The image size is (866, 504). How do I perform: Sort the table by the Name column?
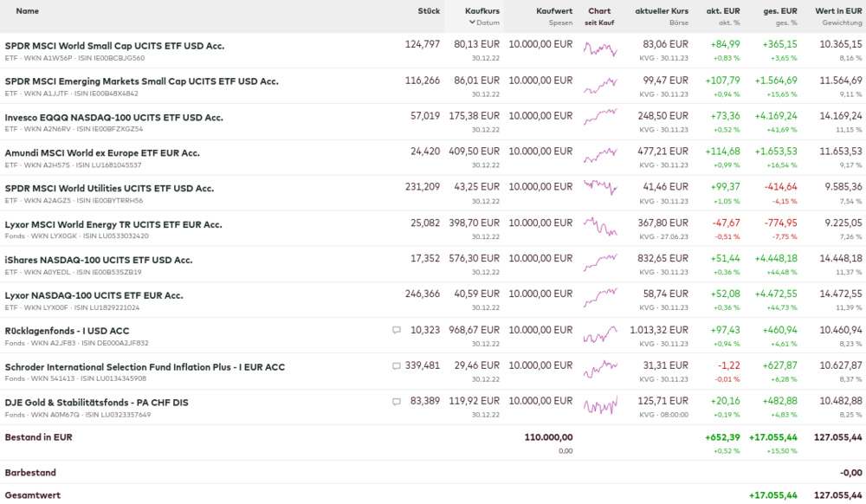click(x=28, y=11)
